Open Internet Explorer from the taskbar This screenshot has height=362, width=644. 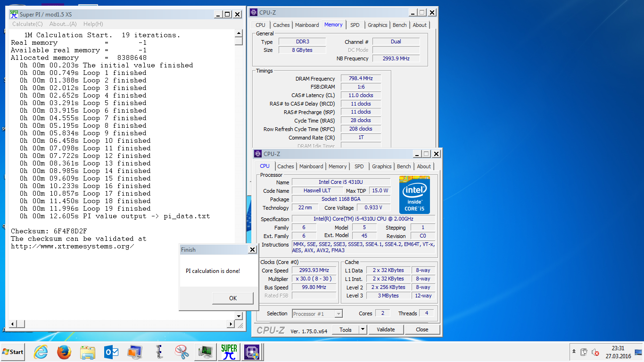pyautogui.click(x=41, y=352)
